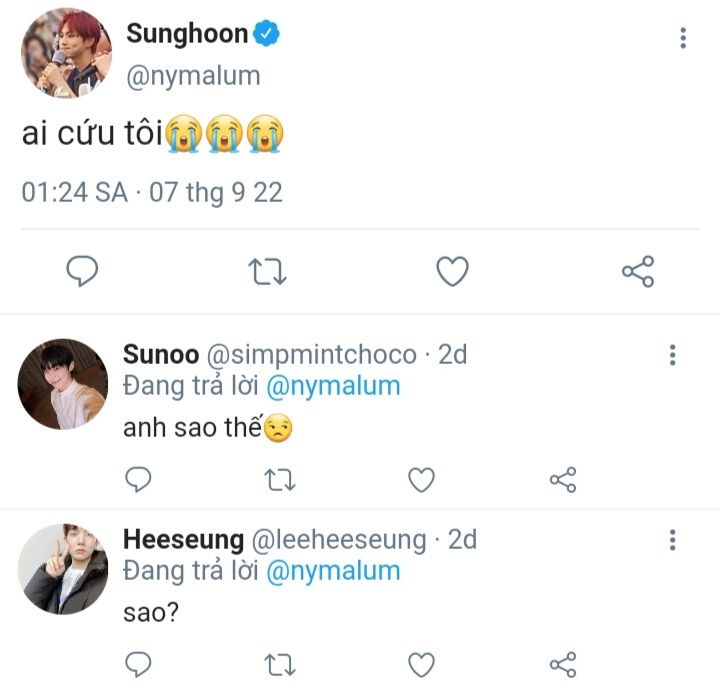Share Heeseung's reply
This screenshot has width=720, height=692.
point(563,664)
